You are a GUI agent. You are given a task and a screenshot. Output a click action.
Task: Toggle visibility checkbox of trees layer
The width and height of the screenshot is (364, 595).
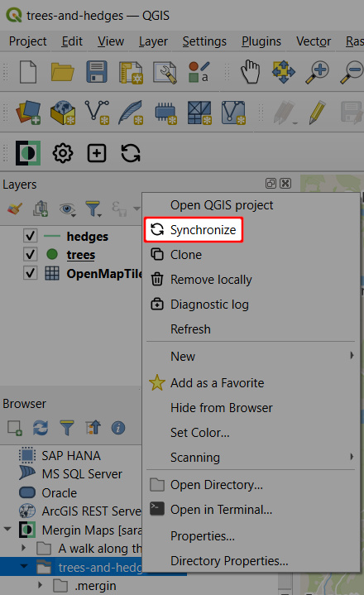31,254
